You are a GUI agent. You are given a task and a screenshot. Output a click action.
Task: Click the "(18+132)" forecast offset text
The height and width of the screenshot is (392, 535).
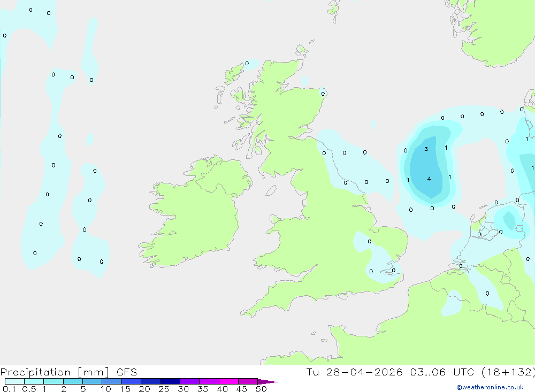[x=508, y=372]
